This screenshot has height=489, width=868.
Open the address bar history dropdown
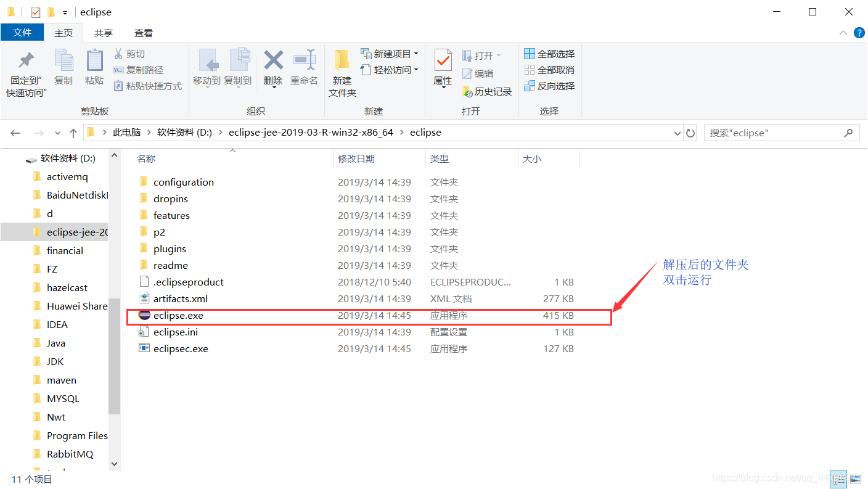pos(677,133)
